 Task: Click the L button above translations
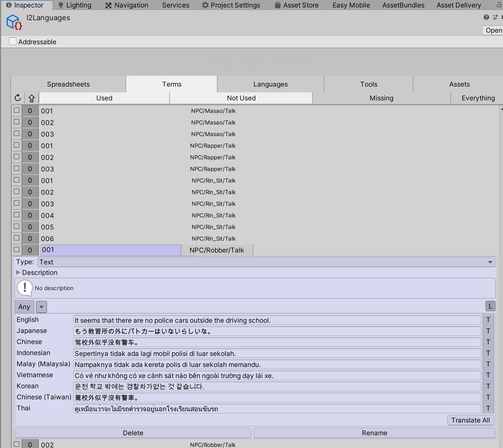[490, 306]
